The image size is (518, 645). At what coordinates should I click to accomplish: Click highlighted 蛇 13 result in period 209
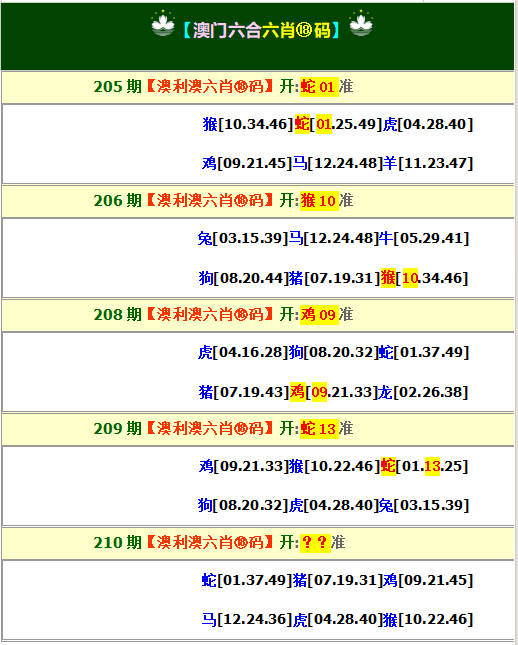tap(319, 429)
